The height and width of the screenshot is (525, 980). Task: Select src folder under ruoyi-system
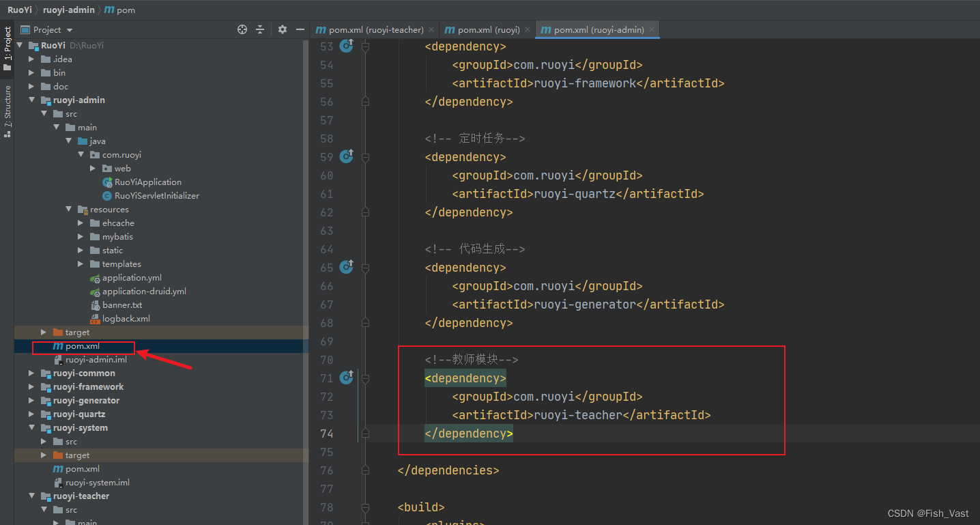coord(66,442)
